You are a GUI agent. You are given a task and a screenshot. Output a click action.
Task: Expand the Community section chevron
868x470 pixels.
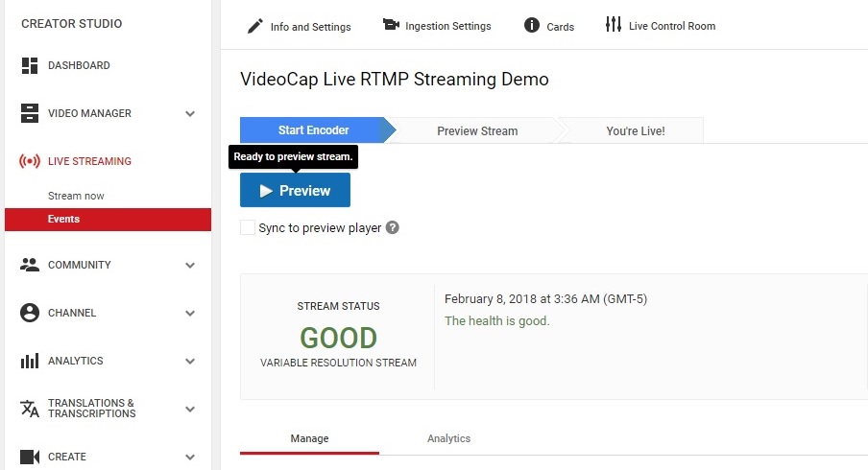pyautogui.click(x=190, y=265)
